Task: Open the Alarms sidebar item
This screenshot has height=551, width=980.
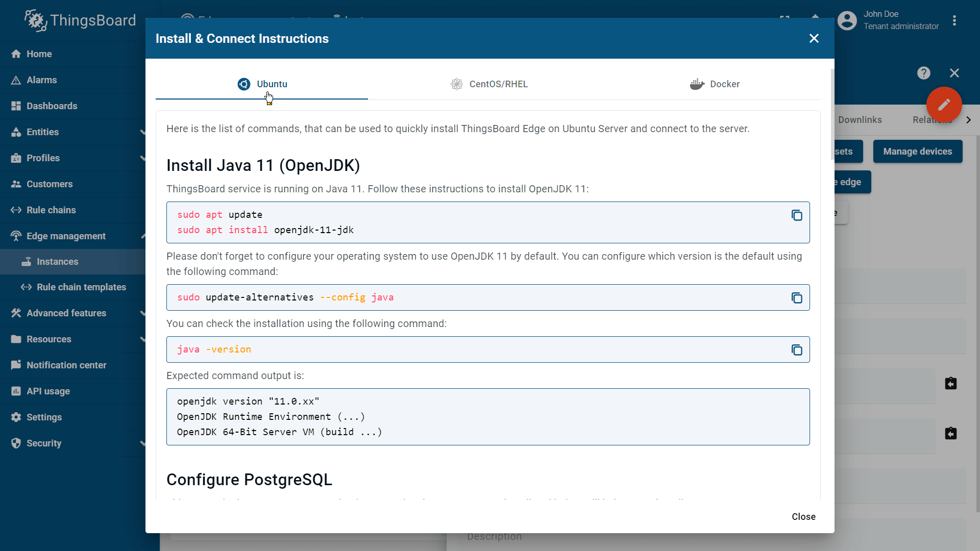Action: pos(72,80)
